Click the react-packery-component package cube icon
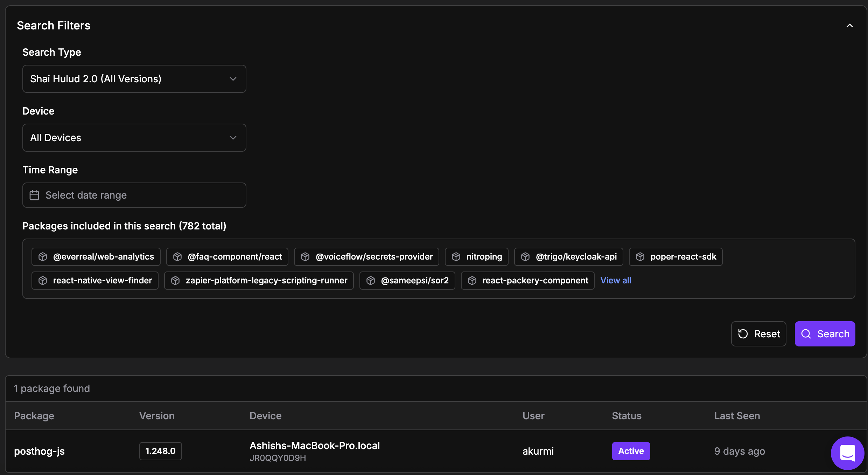Screen dimensions: 868x475 tap(472, 281)
